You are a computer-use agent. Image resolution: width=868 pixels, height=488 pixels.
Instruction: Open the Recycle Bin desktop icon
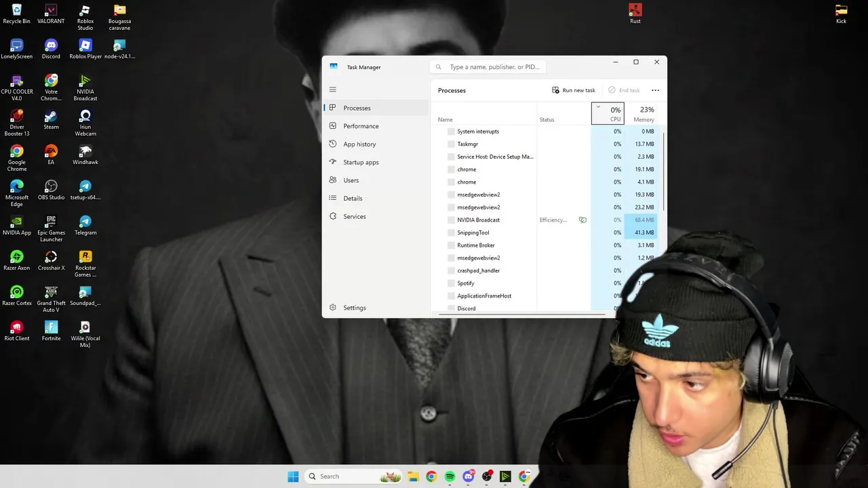pos(17,14)
